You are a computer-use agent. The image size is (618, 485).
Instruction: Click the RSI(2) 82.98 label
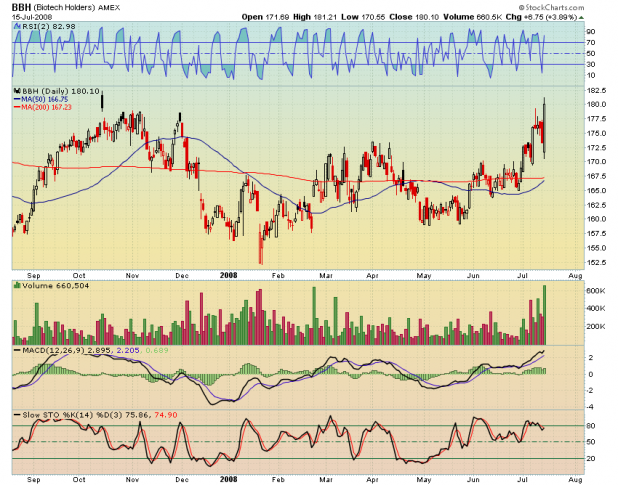[x=49, y=26]
